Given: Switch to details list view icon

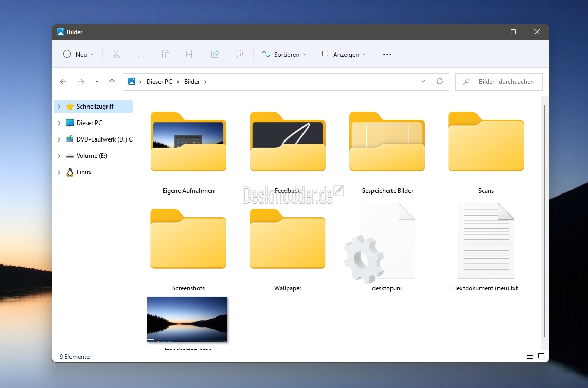Looking at the screenshot, I should (529, 356).
